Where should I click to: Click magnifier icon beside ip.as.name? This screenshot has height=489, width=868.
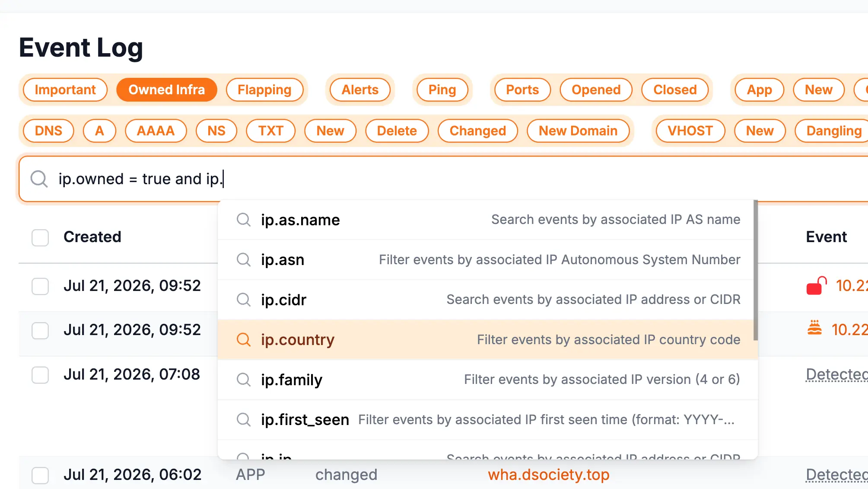244,220
